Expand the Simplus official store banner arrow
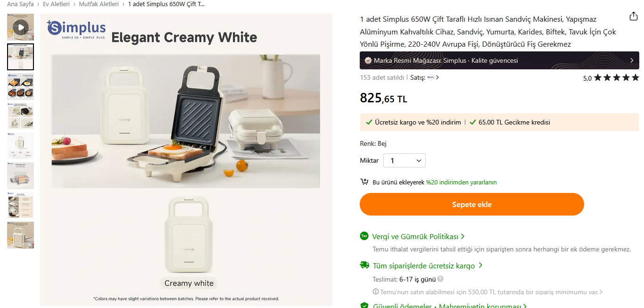Image resolution: width=644 pixels, height=308 pixels. point(632,60)
